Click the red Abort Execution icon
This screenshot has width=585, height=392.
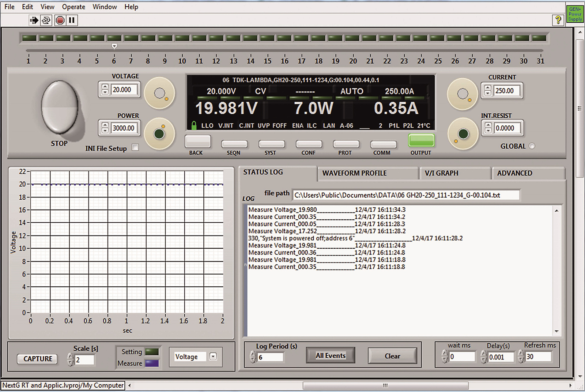click(60, 20)
